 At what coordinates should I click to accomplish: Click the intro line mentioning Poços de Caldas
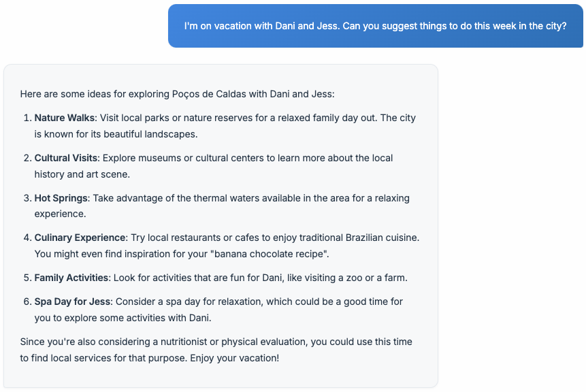coord(177,94)
